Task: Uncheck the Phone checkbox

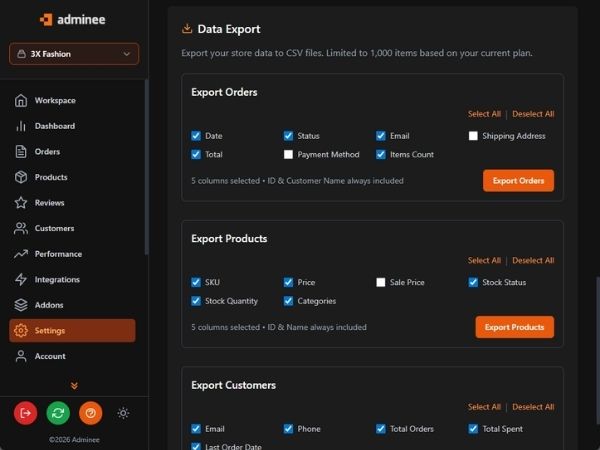Action: 288,429
